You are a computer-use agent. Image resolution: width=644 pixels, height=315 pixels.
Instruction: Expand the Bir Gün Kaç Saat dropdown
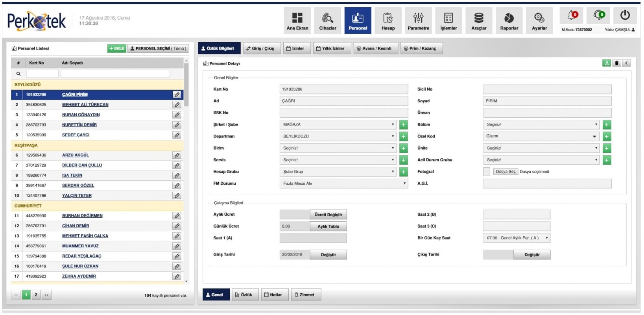pos(517,238)
